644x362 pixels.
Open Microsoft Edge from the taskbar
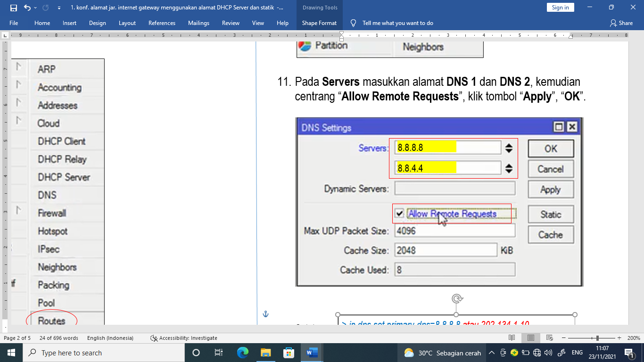(242, 353)
